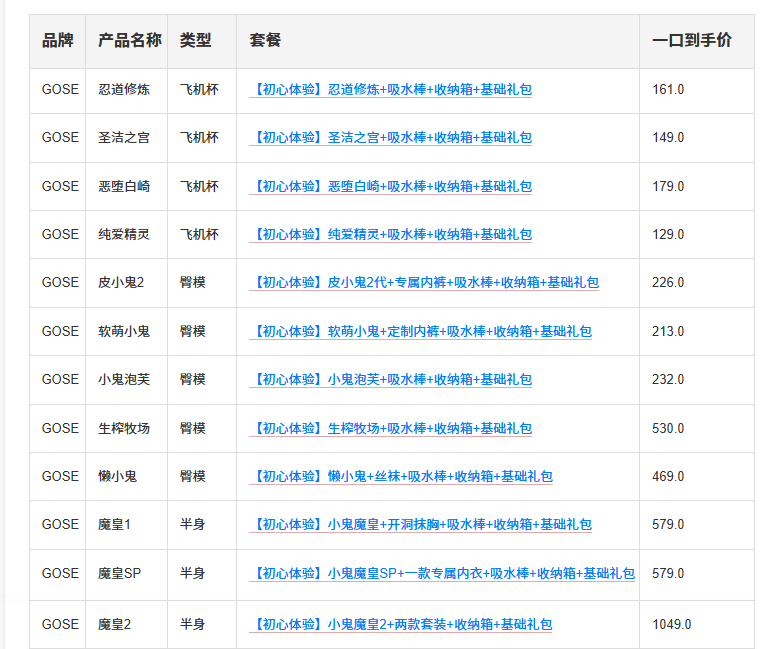This screenshot has height=649, width=760.
Task: Click the 产品名称 column header
Action: tap(129, 41)
